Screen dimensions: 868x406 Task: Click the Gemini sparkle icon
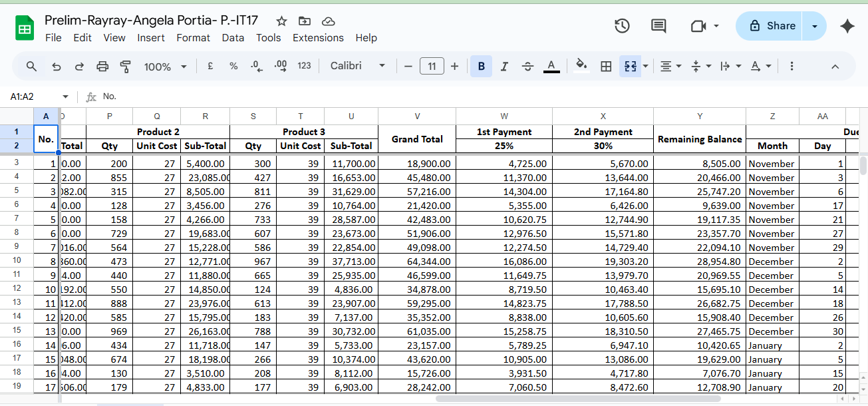pyautogui.click(x=847, y=26)
